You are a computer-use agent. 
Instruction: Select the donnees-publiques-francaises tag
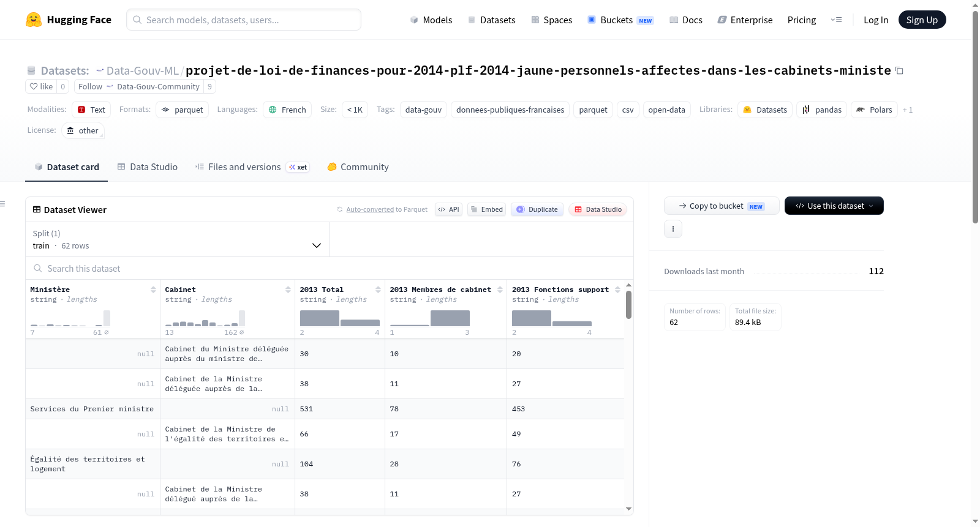tap(510, 110)
